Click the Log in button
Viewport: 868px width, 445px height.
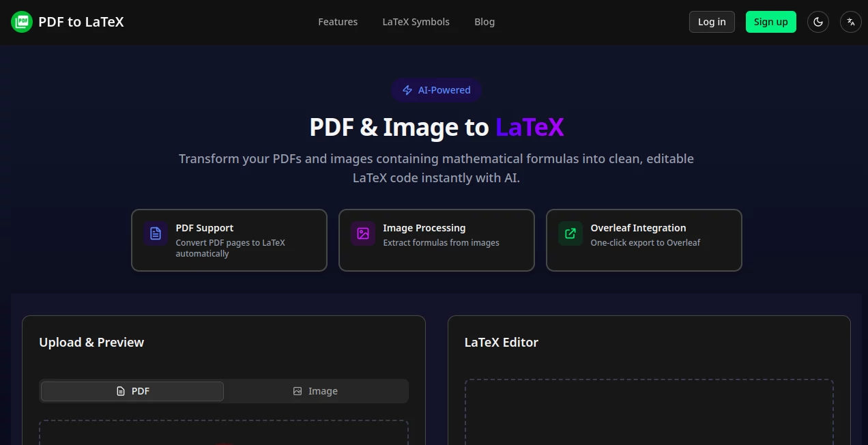(712, 22)
